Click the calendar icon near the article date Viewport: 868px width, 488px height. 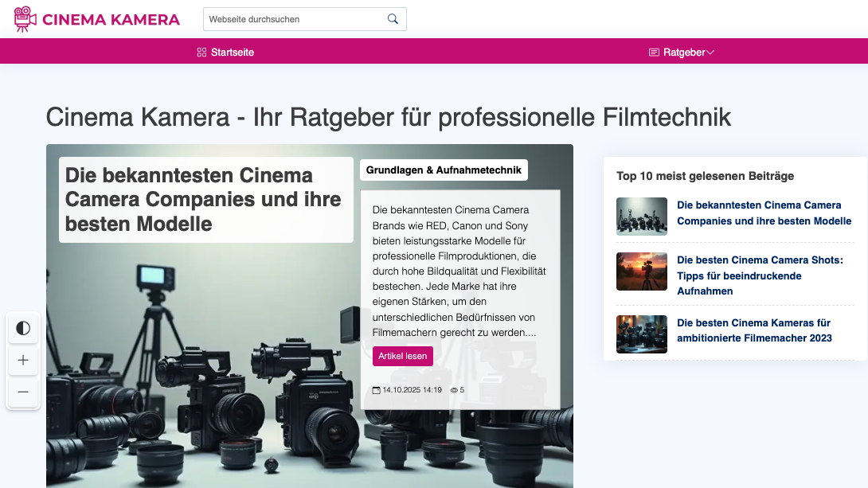(376, 390)
